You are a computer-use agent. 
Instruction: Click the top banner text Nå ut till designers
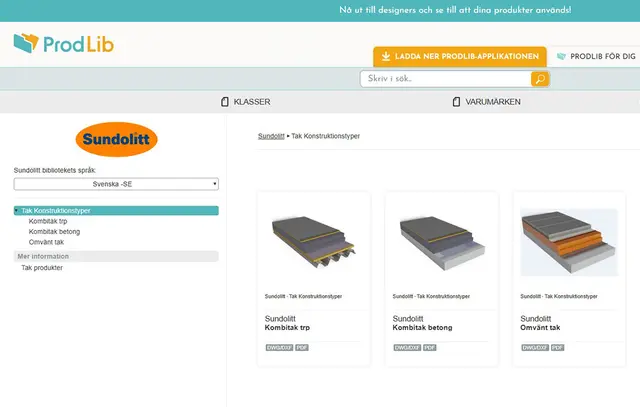coord(455,10)
